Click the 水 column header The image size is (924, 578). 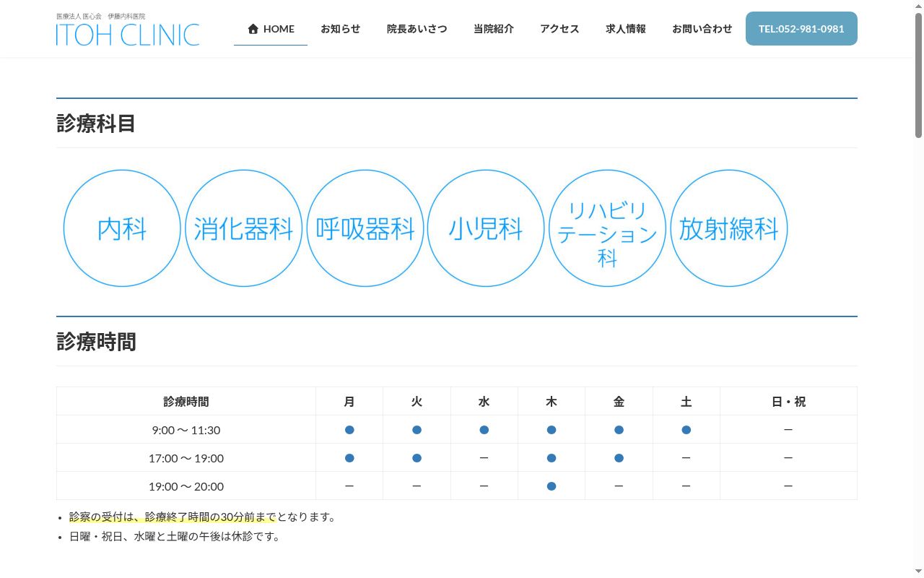coord(484,402)
